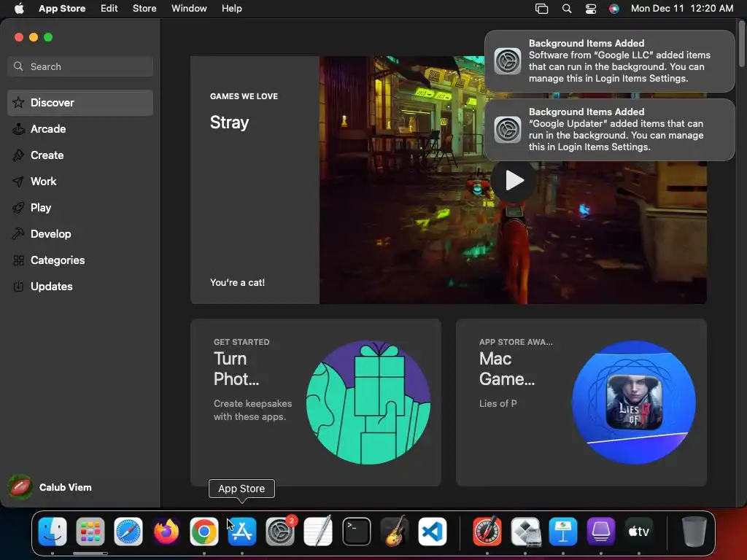
Task: Click the account avatar picture
Action: point(20,487)
